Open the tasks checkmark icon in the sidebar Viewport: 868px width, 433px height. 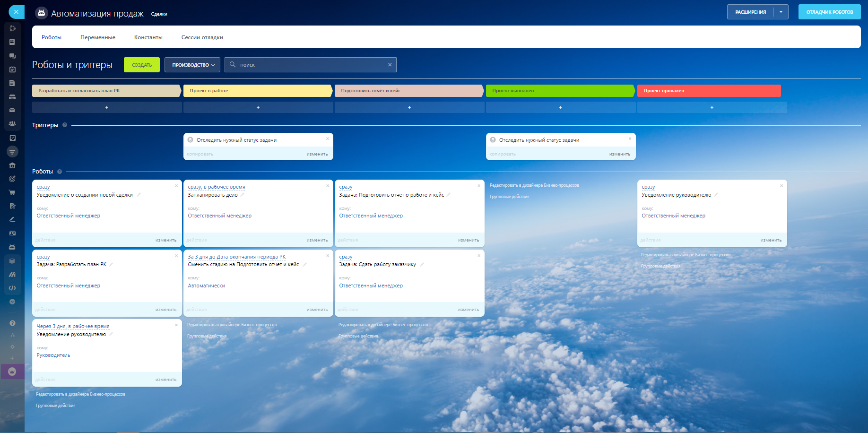(x=12, y=138)
